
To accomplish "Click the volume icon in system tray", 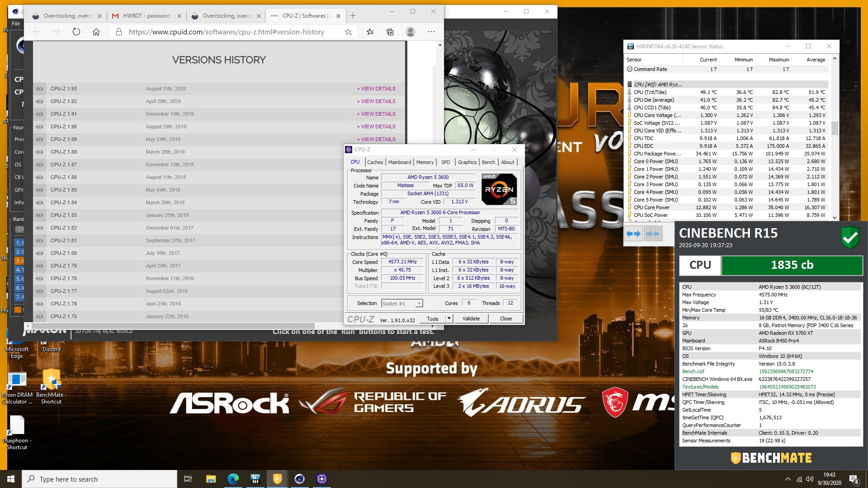I will (x=810, y=479).
